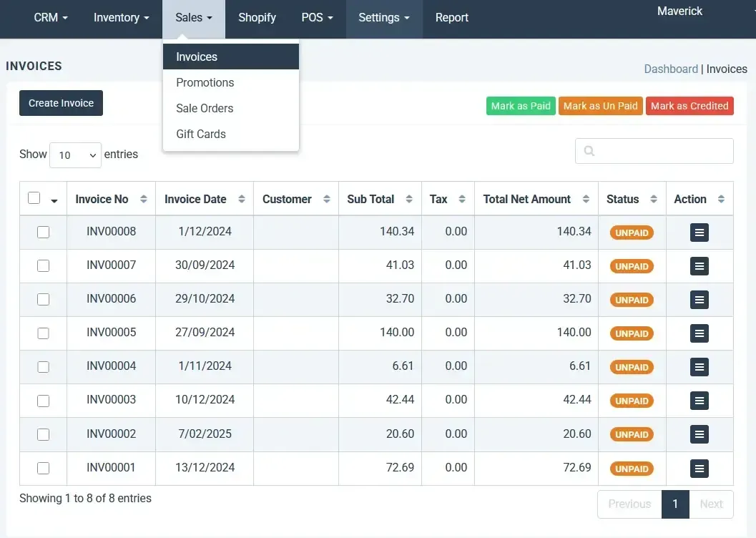The image size is (756, 538).
Task: Click sub total value 6.61
Action: [x=403, y=366]
